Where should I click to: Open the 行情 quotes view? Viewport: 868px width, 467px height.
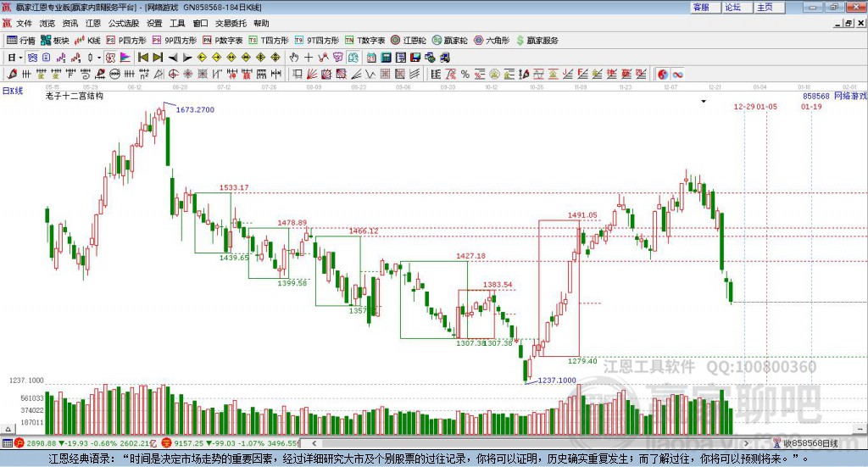click(x=21, y=41)
